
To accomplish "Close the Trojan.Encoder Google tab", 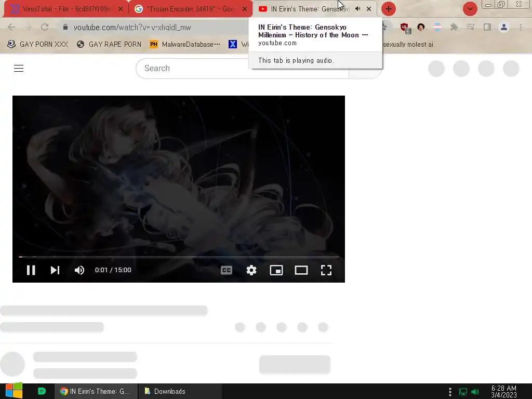I will tap(245, 9).
